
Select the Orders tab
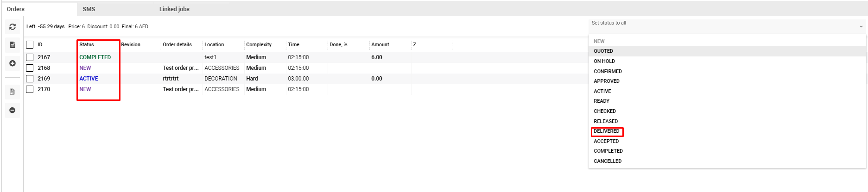click(16, 9)
